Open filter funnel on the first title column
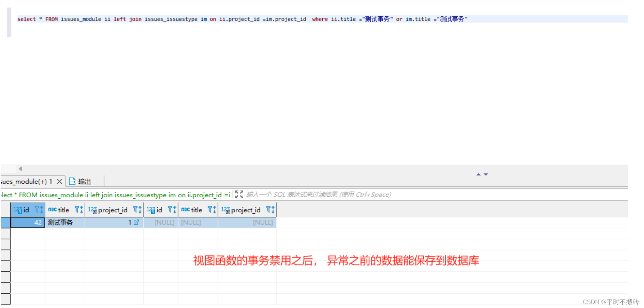 (x=77, y=209)
